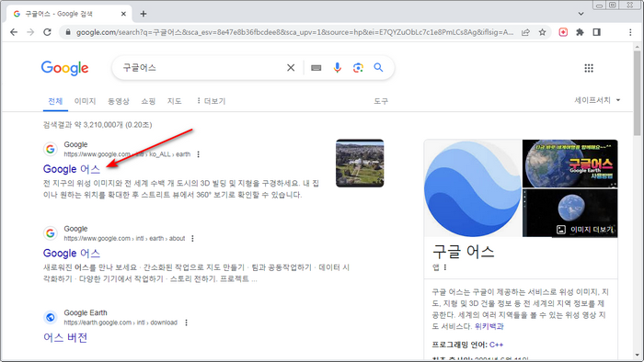Viewport: 644px width, 362px height.
Task: Click the Google Earth globe favicon
Action: coord(51,317)
